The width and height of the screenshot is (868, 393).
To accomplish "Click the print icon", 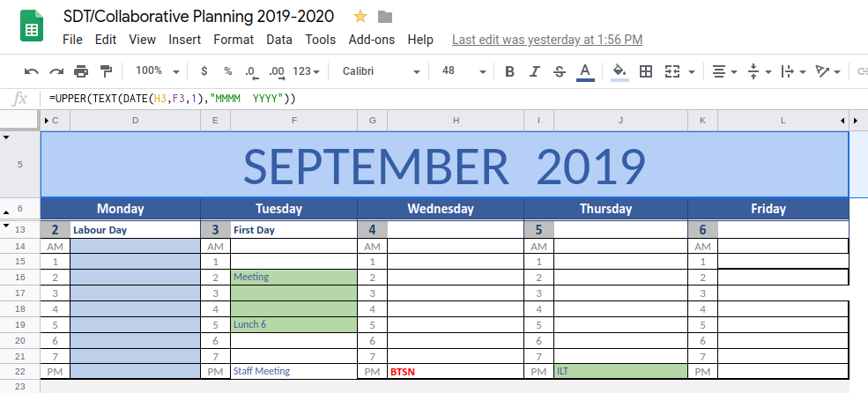I will click(x=81, y=71).
